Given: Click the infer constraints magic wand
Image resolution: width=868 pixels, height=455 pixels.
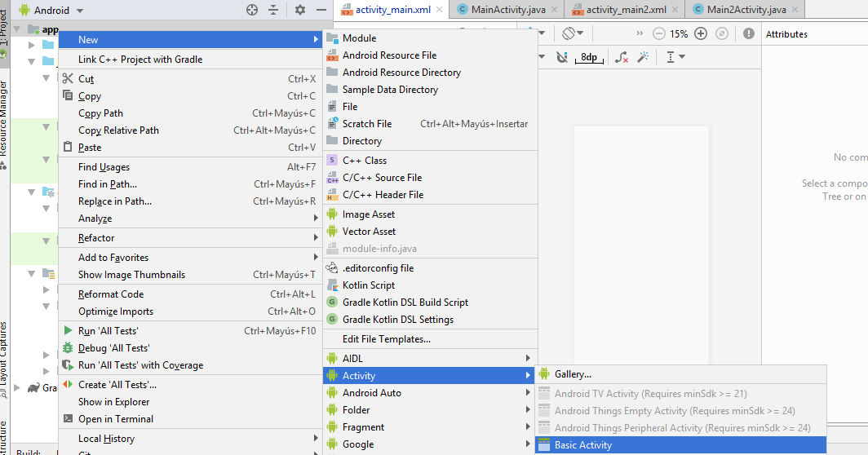Looking at the screenshot, I should tap(643, 57).
